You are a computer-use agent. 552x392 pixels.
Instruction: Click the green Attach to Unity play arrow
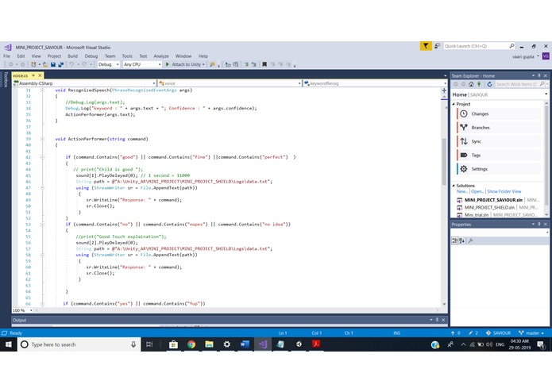pos(168,64)
